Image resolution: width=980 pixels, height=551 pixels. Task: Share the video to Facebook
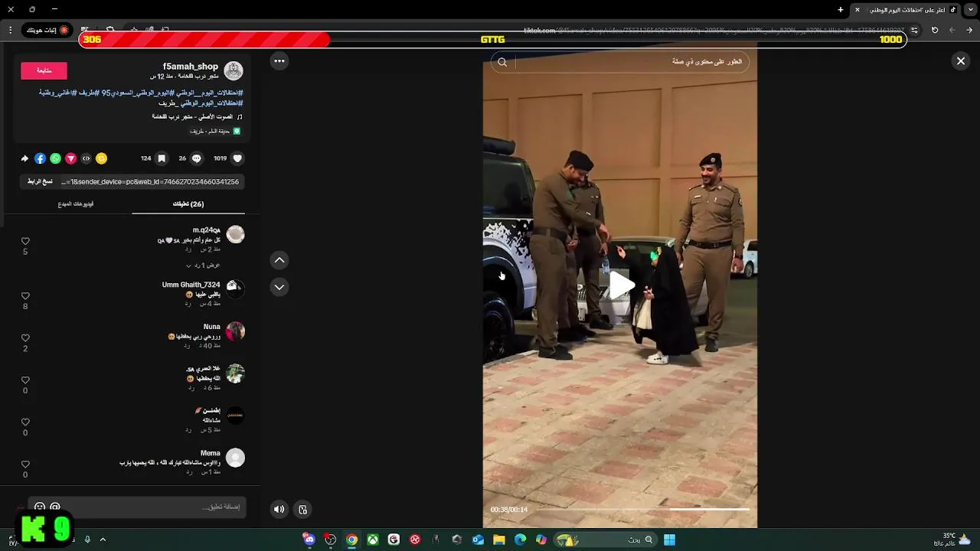pyautogui.click(x=40, y=158)
